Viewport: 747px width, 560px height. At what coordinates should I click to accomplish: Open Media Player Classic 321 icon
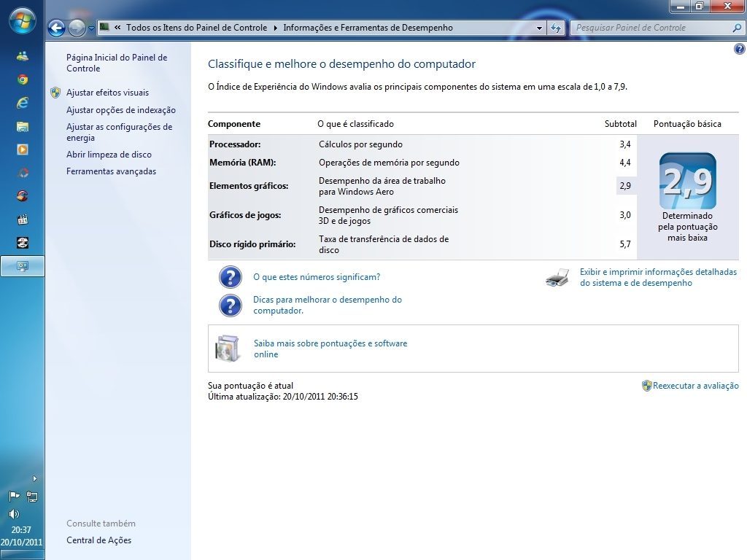23,219
